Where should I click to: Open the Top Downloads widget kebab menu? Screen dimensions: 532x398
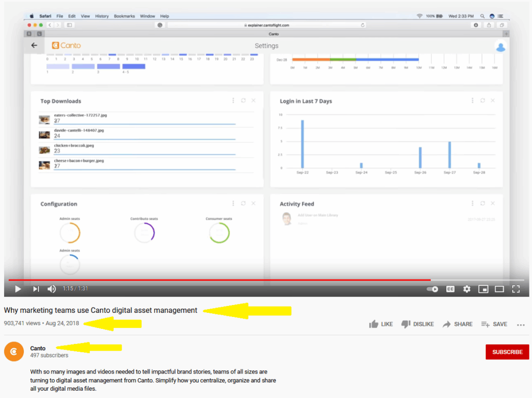point(233,100)
